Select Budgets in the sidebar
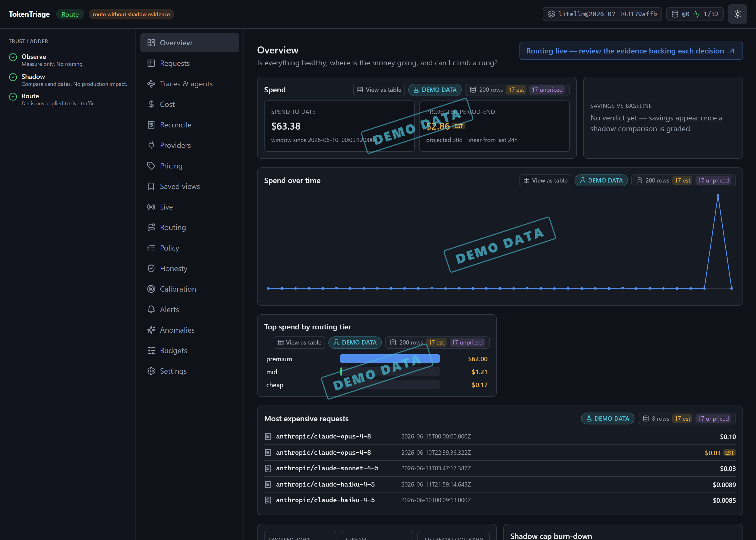The height and width of the screenshot is (540, 756). [x=190, y=350]
